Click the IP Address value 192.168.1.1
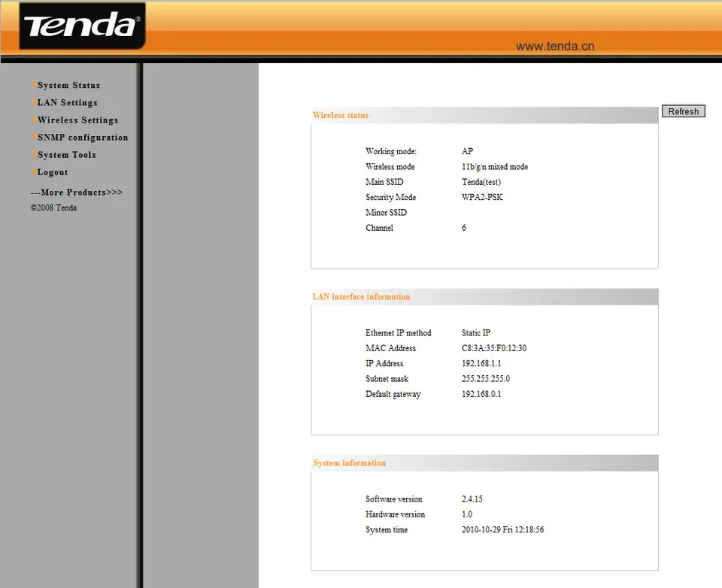The width and height of the screenshot is (722, 588). [x=481, y=364]
